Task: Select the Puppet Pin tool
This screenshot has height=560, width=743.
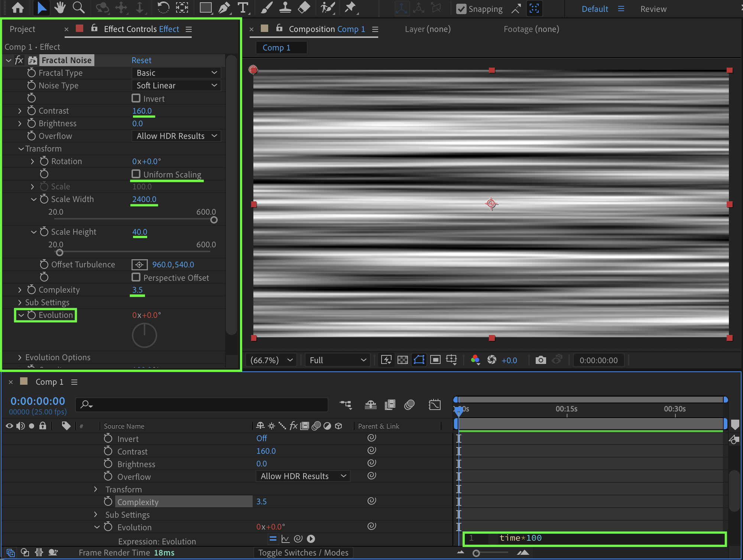Action: pyautogui.click(x=350, y=7)
